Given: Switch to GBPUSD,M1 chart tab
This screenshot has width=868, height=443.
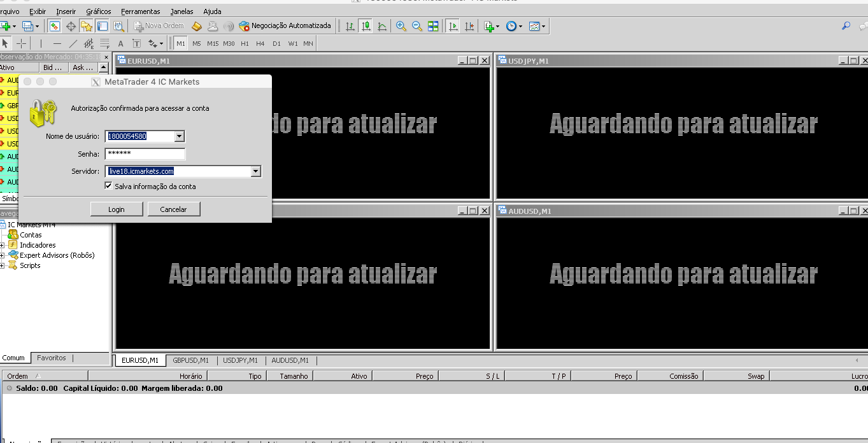Looking at the screenshot, I should 190,360.
